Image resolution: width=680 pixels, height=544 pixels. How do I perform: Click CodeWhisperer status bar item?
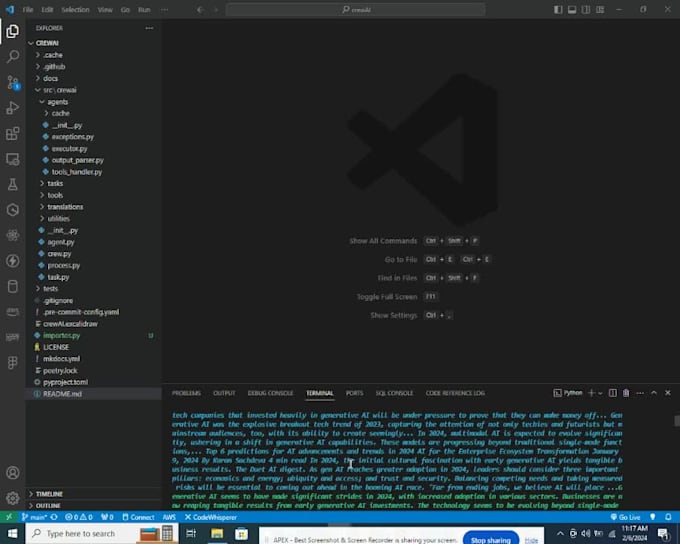point(211,517)
